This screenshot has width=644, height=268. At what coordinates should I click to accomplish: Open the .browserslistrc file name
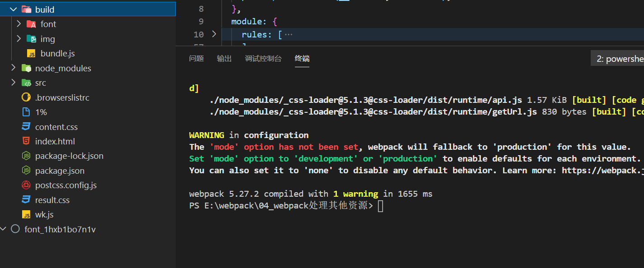62,97
